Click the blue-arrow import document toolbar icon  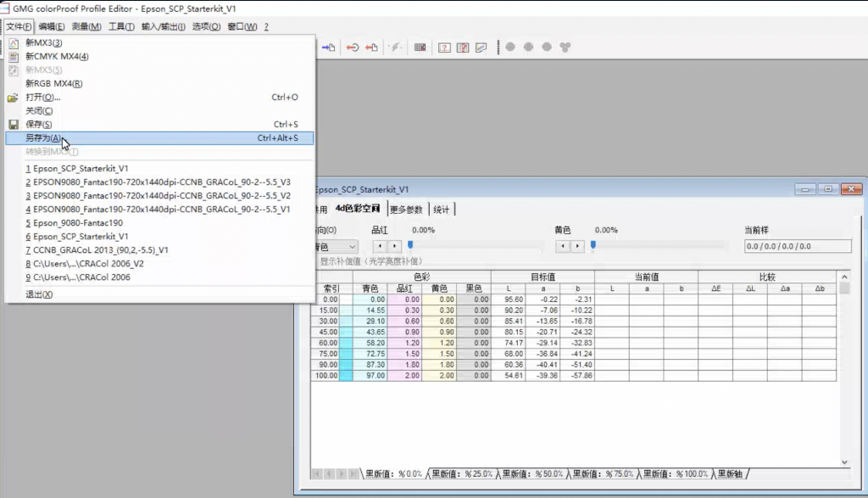point(328,48)
